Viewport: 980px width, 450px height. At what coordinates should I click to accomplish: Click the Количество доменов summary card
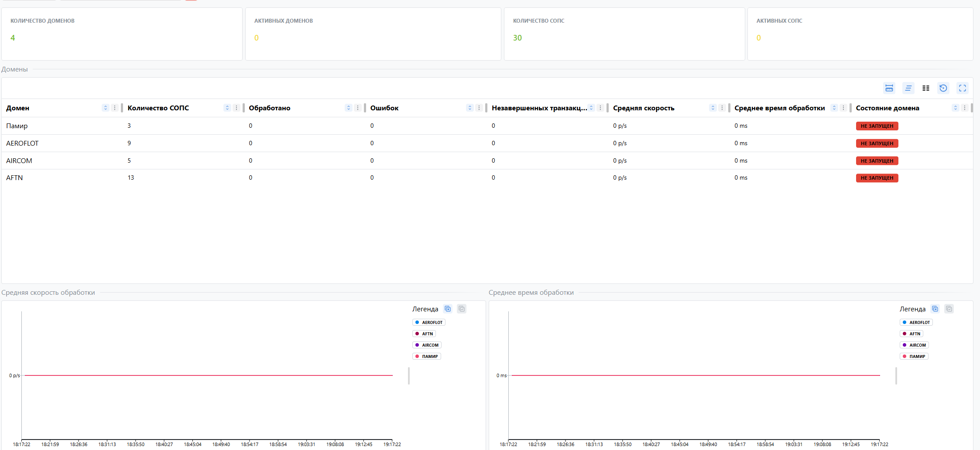(122, 34)
